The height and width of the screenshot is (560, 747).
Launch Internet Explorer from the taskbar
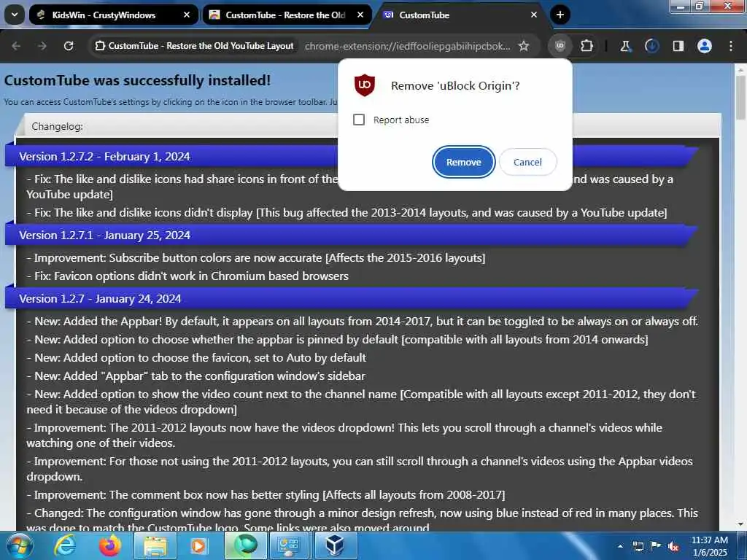64,545
